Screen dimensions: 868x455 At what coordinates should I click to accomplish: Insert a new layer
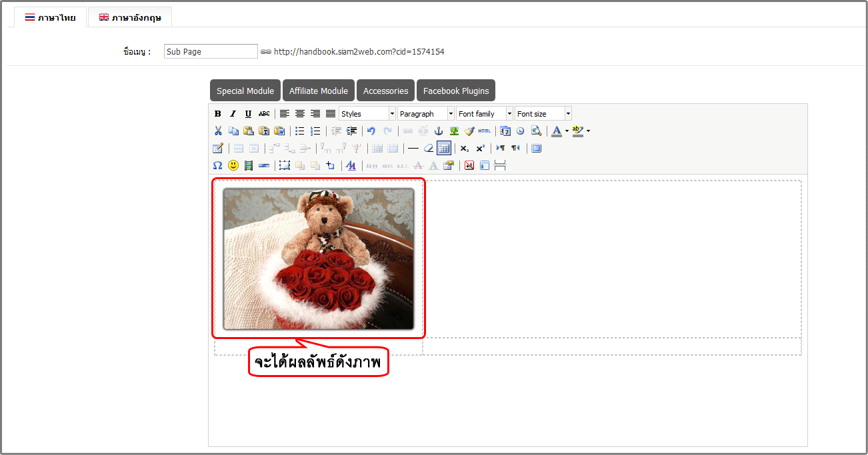pos(285,165)
